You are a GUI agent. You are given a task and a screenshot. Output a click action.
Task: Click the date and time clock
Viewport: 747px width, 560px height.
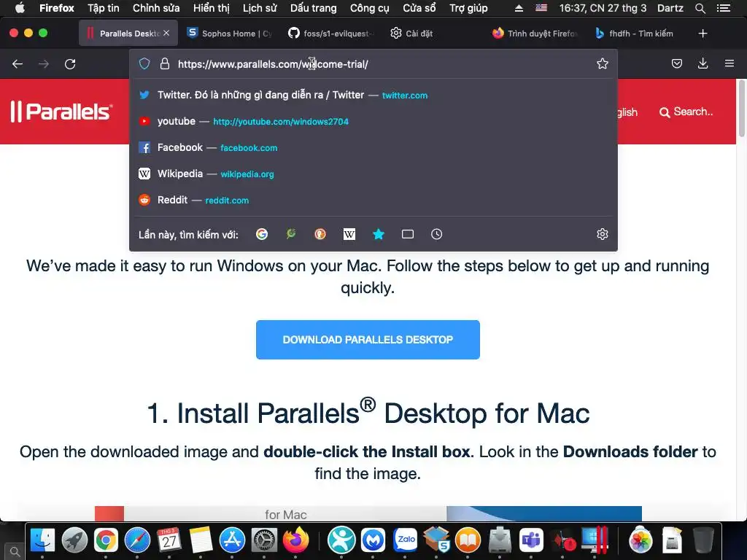(603, 8)
